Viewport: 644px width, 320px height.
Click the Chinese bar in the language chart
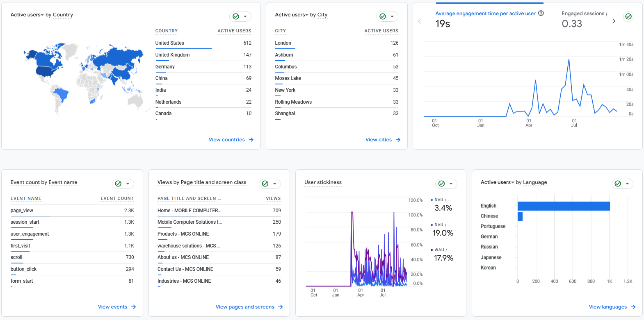(x=520, y=216)
